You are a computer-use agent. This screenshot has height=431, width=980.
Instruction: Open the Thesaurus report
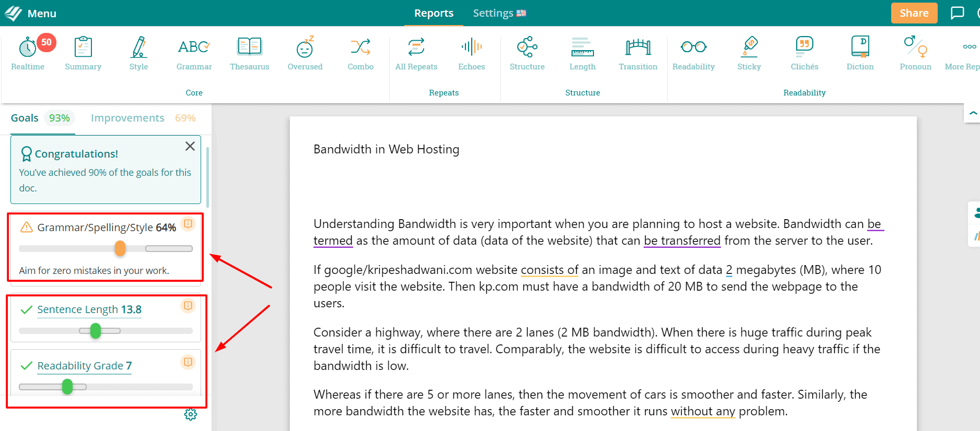coord(250,53)
